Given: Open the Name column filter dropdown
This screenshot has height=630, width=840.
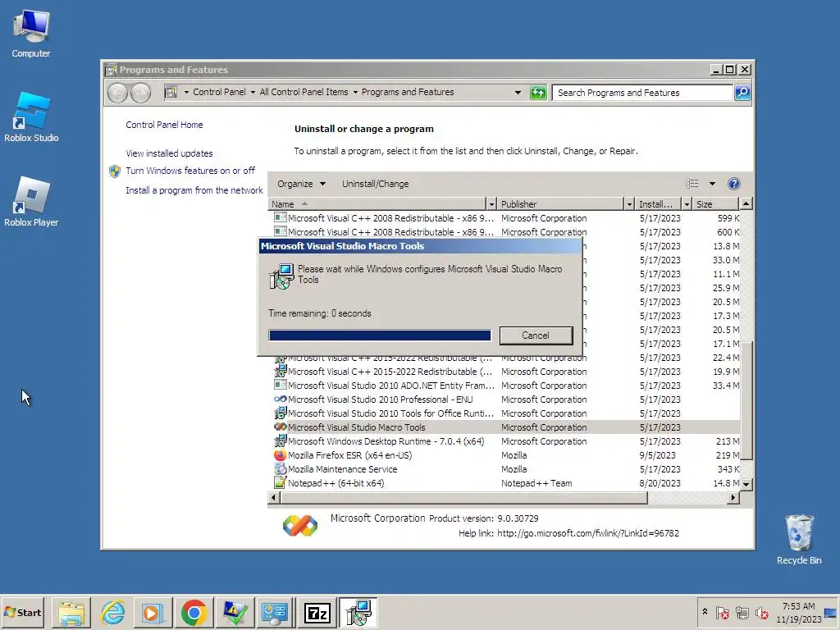Looking at the screenshot, I should tap(491, 204).
